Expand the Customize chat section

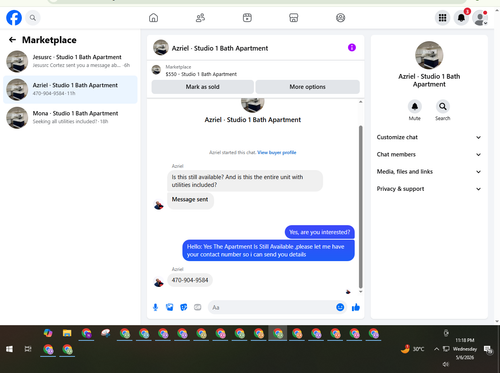[429, 137]
